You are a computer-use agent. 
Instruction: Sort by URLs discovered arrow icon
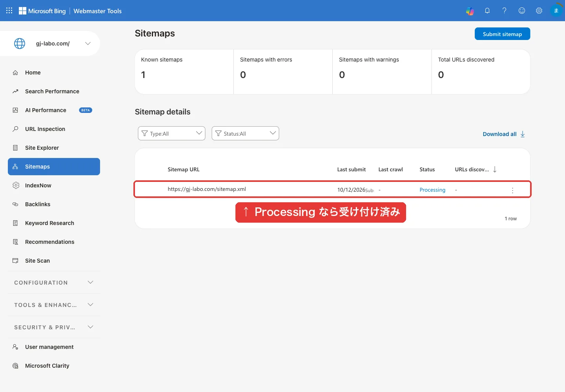pos(495,169)
